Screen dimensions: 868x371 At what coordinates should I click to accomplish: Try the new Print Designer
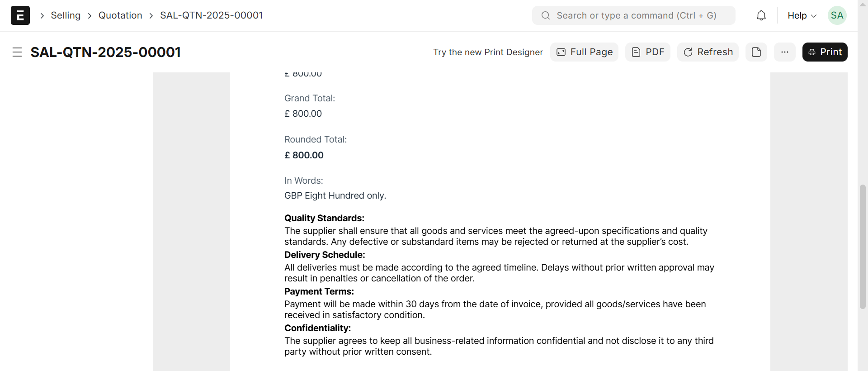(x=488, y=52)
